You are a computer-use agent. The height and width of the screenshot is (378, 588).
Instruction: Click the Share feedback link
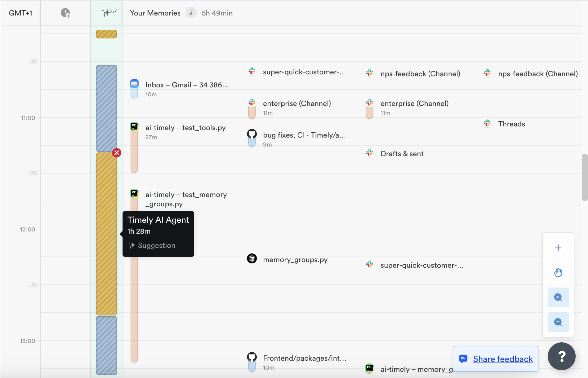[503, 359]
